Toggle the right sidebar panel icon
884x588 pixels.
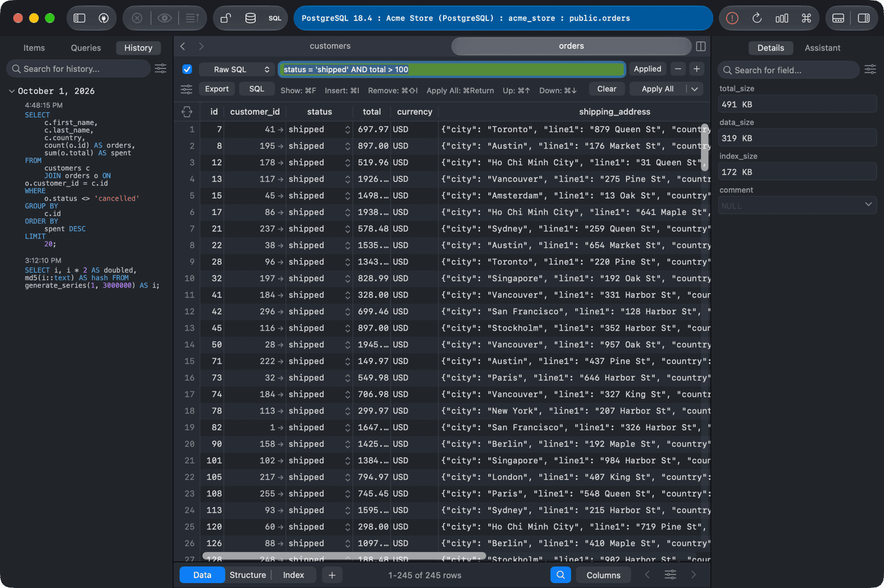coord(864,18)
